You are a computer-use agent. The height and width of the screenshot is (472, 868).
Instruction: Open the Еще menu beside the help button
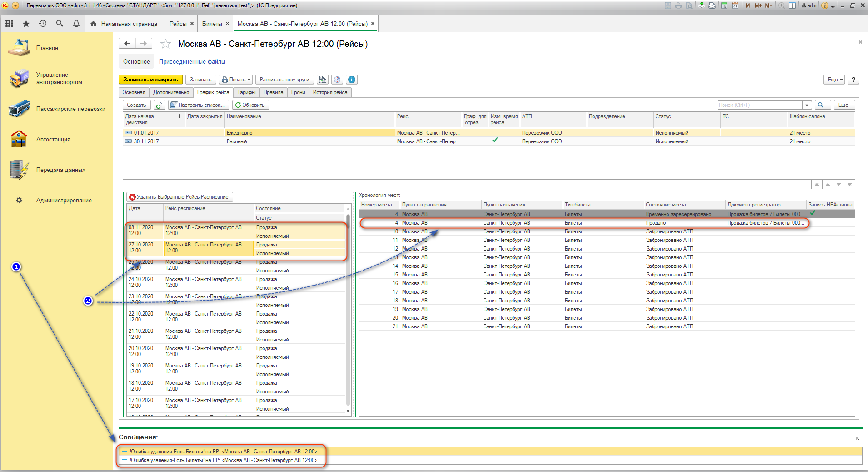pyautogui.click(x=834, y=80)
